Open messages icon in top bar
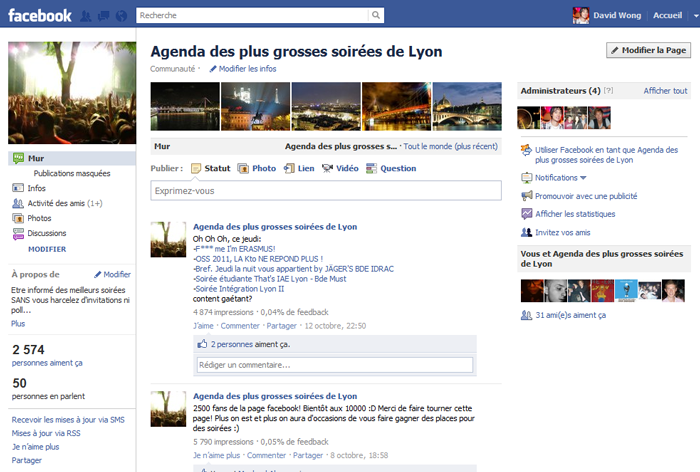The height and width of the screenshot is (472, 700). click(x=102, y=16)
